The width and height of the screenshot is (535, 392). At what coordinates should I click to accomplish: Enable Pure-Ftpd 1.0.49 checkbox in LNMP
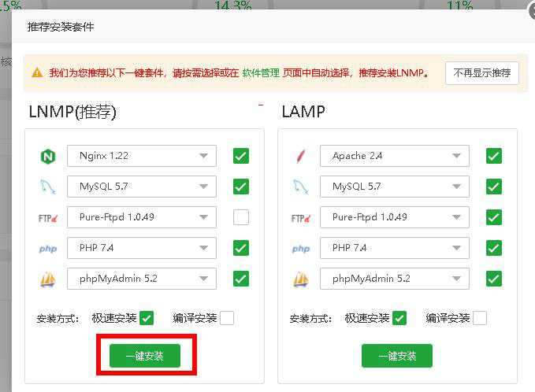[x=241, y=217]
